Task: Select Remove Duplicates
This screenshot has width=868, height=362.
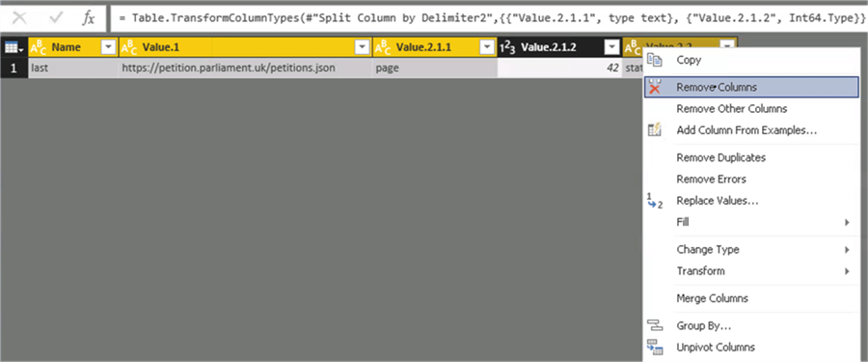Action: 751,157
